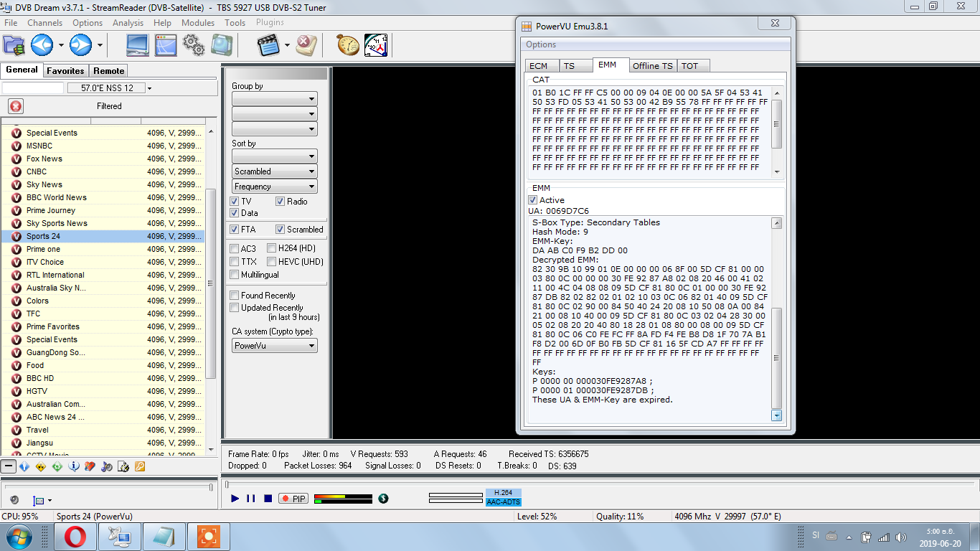Go to next channel with right arrow
Image resolution: width=980 pixels, height=551 pixels.
pos(80,45)
